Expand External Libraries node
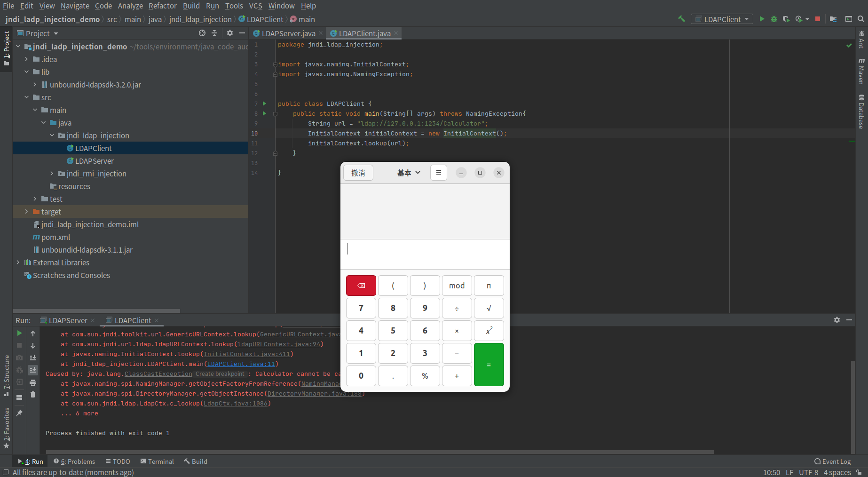Screen dimensions: 868x477 (x=18, y=262)
